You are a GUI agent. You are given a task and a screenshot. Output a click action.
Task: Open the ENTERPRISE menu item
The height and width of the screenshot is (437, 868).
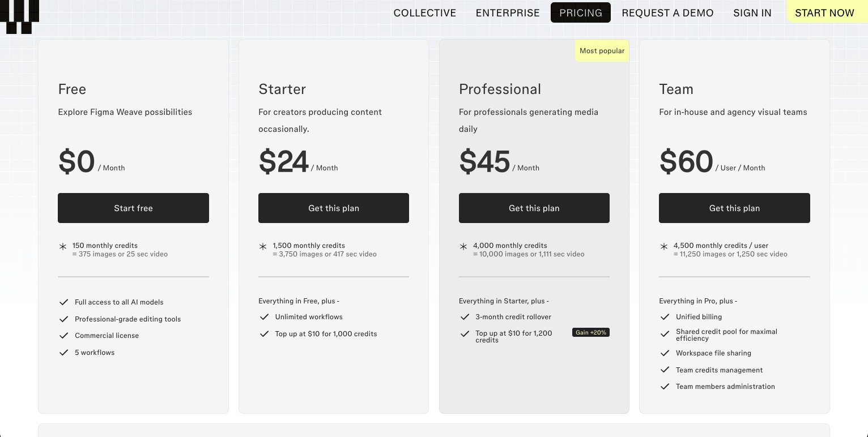[508, 12]
